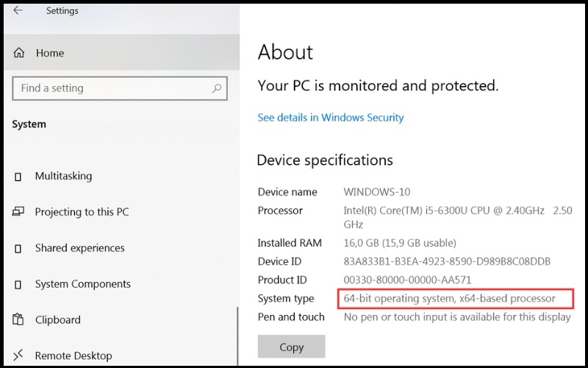
Task: Click the Find a setting search box
Action: [x=120, y=88]
